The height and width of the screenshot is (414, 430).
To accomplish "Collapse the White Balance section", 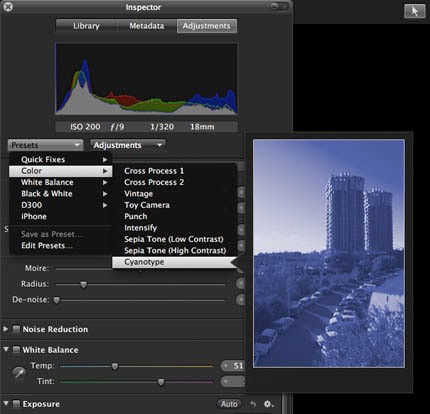I will click(6, 349).
